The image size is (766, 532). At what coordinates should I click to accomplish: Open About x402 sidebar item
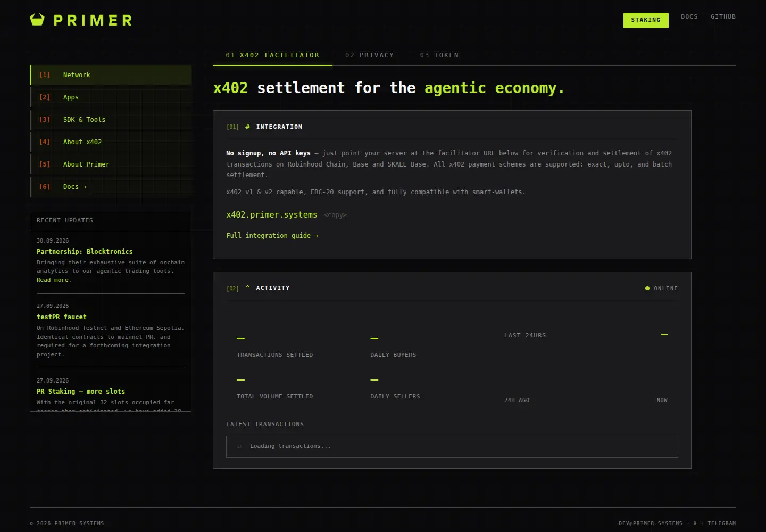[x=111, y=142]
